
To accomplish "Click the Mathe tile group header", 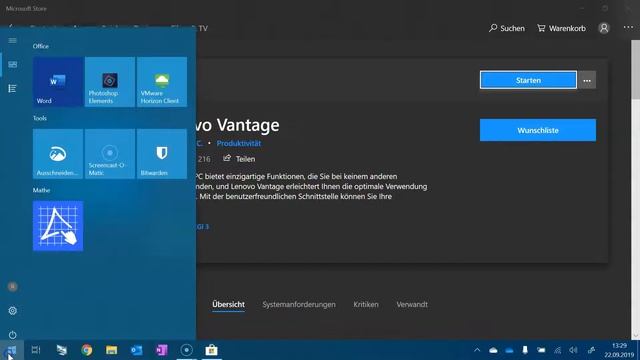I will click(41, 190).
